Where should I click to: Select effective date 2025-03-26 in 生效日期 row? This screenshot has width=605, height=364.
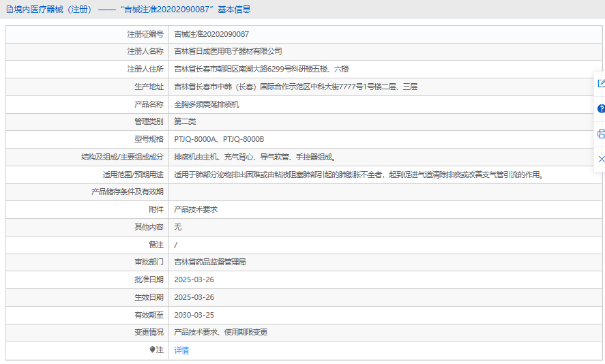click(194, 297)
